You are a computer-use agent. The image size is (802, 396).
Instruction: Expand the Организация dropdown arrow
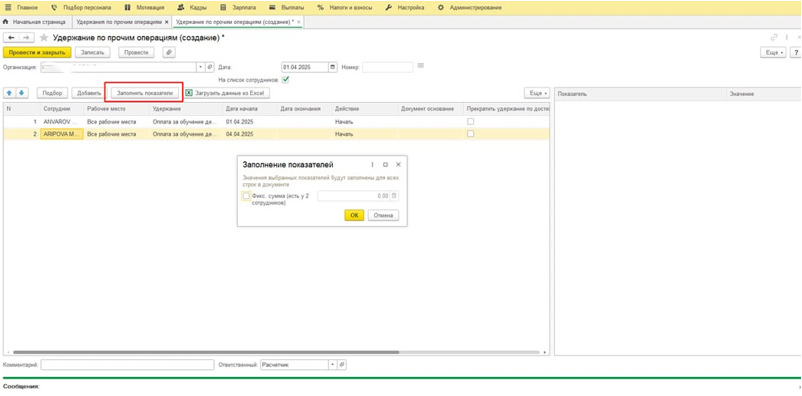coord(200,67)
